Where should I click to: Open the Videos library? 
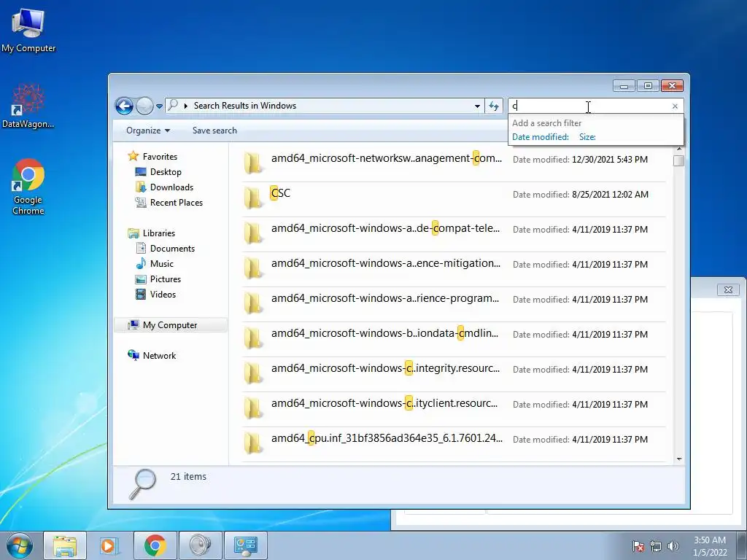click(163, 295)
